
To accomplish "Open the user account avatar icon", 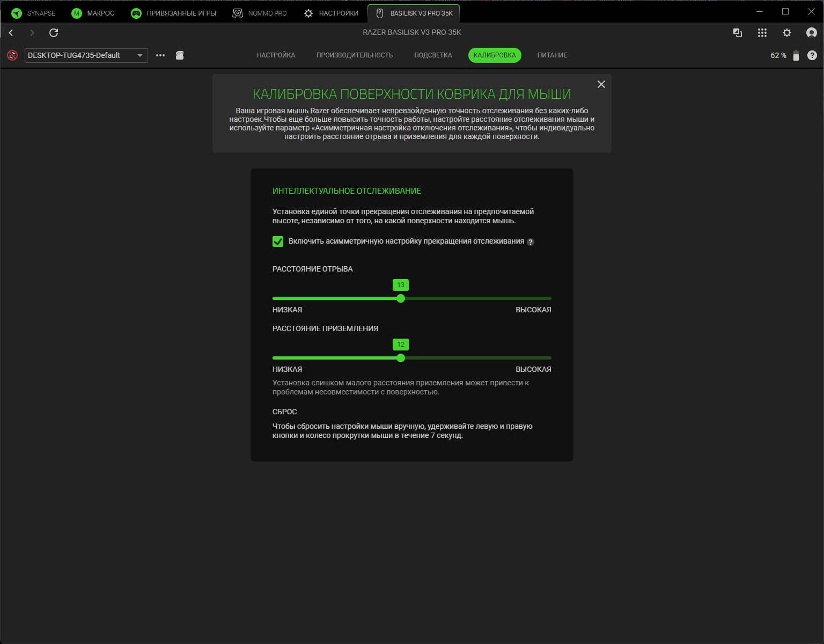I will (812, 33).
